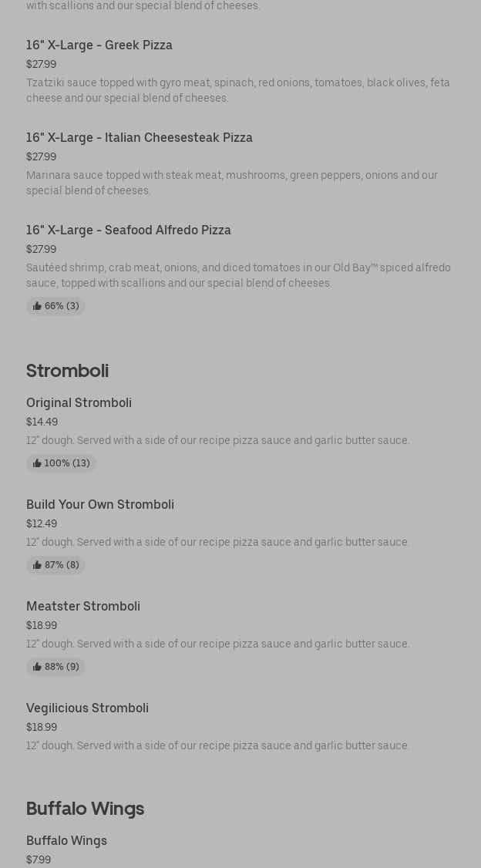Click the $14.49 Original Stromboli price
The height and width of the screenshot is (868, 481).
pos(42,422)
